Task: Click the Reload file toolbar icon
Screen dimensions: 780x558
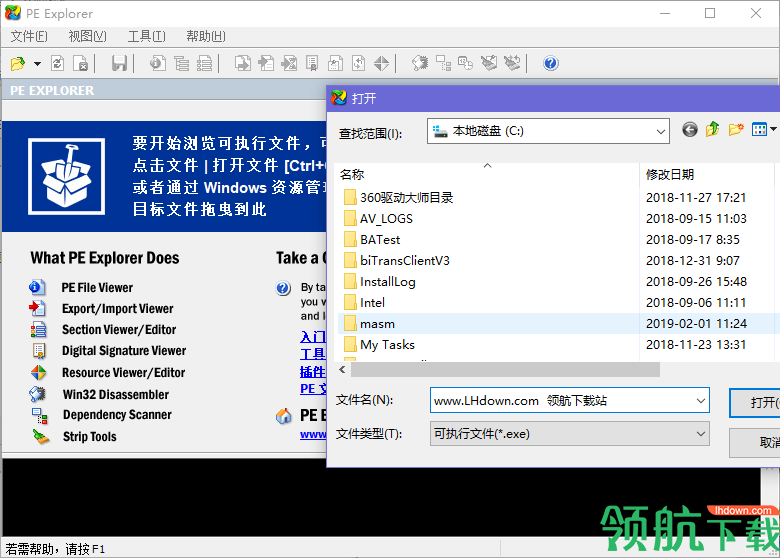Action: (57, 63)
